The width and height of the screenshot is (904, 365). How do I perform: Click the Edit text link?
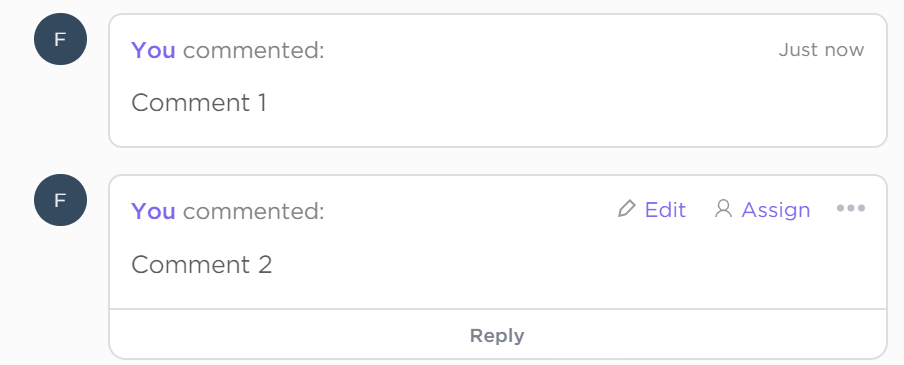[665, 210]
